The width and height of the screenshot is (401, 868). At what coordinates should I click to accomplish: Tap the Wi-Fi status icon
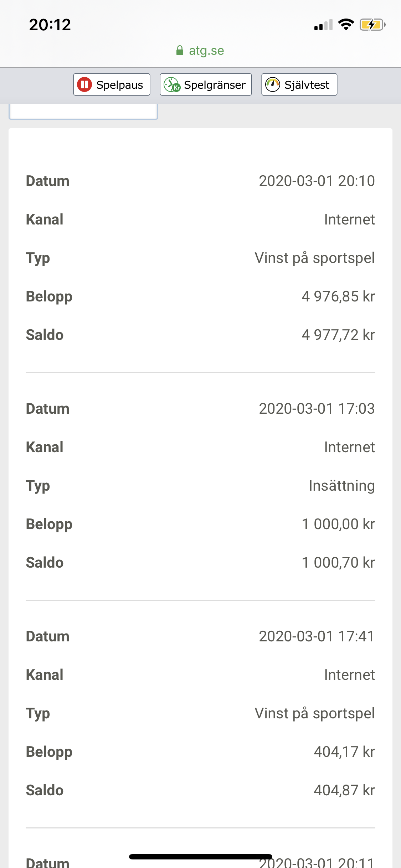tap(346, 25)
